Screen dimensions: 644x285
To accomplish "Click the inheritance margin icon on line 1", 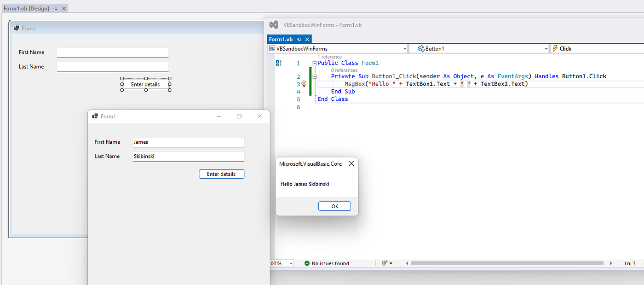I will (278, 63).
